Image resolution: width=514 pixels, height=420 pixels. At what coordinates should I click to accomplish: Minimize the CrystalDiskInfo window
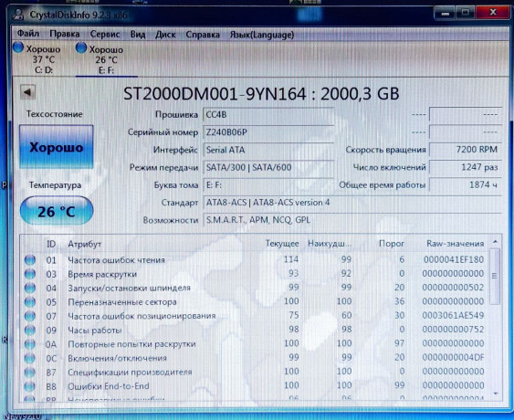tap(445, 13)
